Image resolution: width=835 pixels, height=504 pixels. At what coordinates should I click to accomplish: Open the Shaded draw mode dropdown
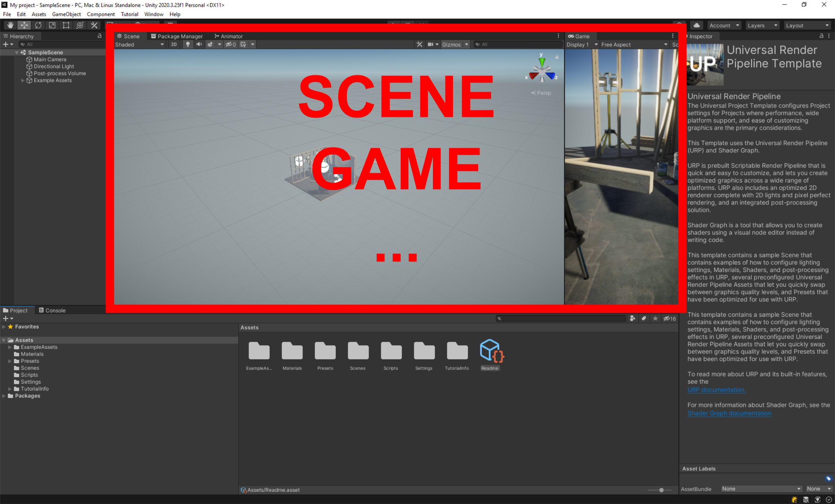[x=139, y=44]
